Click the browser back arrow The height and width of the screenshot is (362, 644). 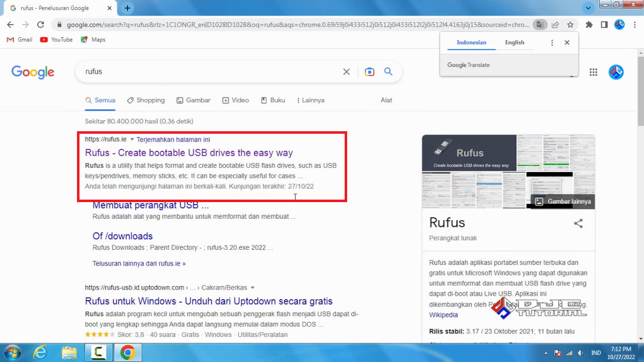[x=10, y=25]
